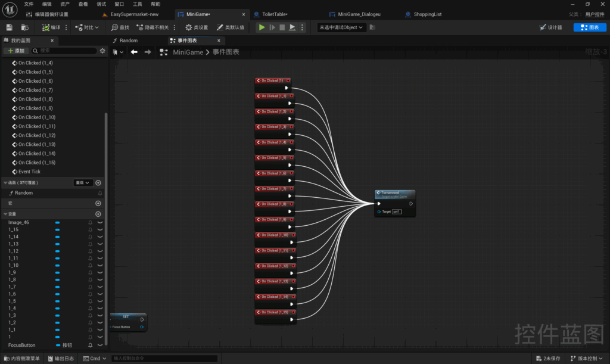Image resolution: width=610 pixels, height=364 pixels.
Task: Select Event Tick in graph list
Action: point(29,172)
